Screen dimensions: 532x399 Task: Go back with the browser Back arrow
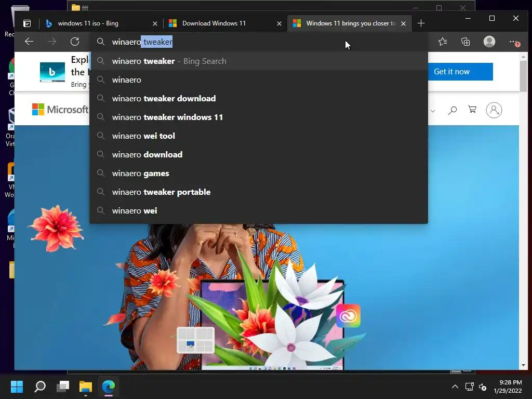[29, 42]
